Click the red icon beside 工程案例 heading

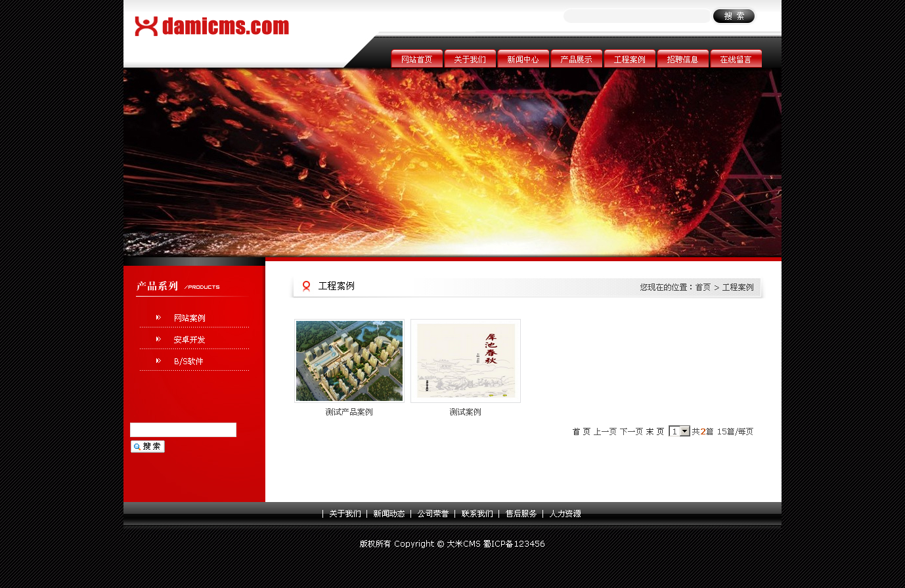tap(306, 286)
